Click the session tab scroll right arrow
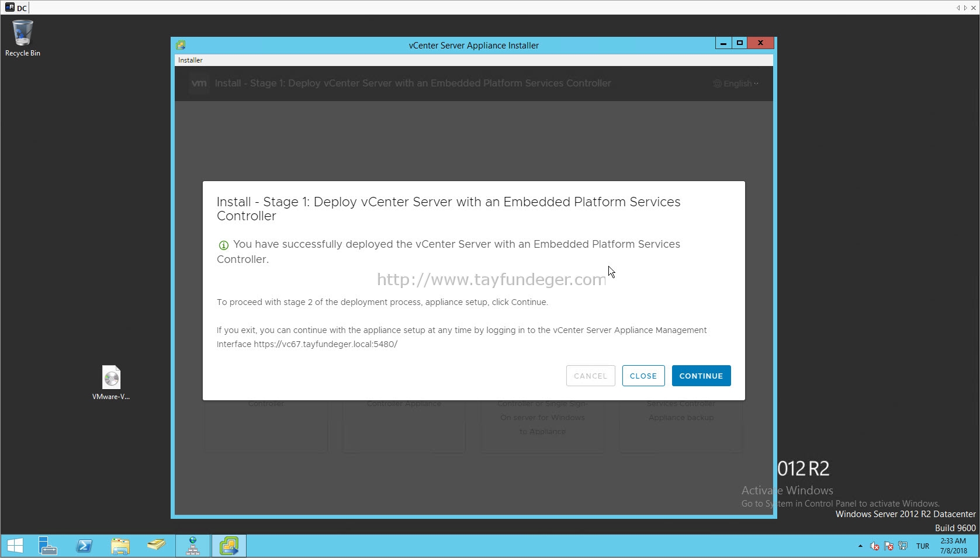 coord(965,8)
